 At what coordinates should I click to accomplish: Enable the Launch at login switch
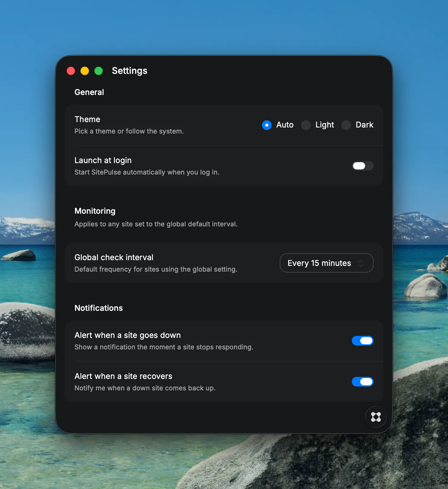[363, 166]
